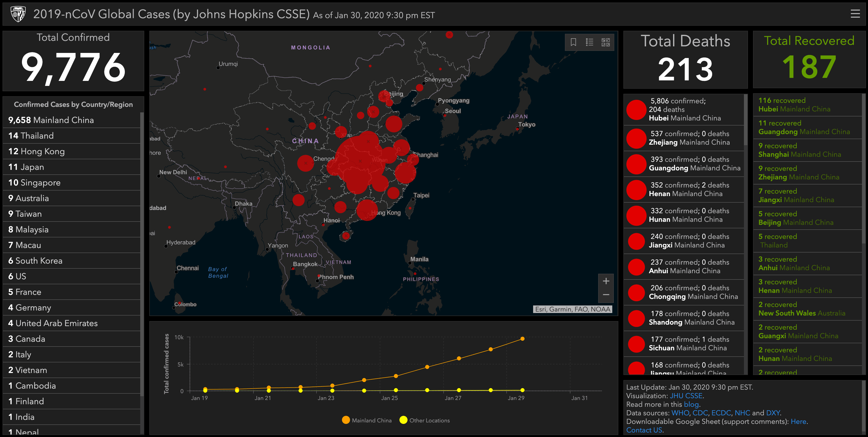Viewport: 868px width, 437px height.
Task: Open the JHU CSSE link
Action: coord(686,396)
